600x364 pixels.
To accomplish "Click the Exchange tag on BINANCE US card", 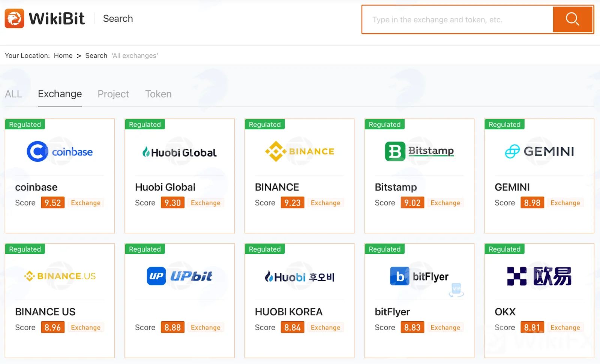I will pos(86,327).
